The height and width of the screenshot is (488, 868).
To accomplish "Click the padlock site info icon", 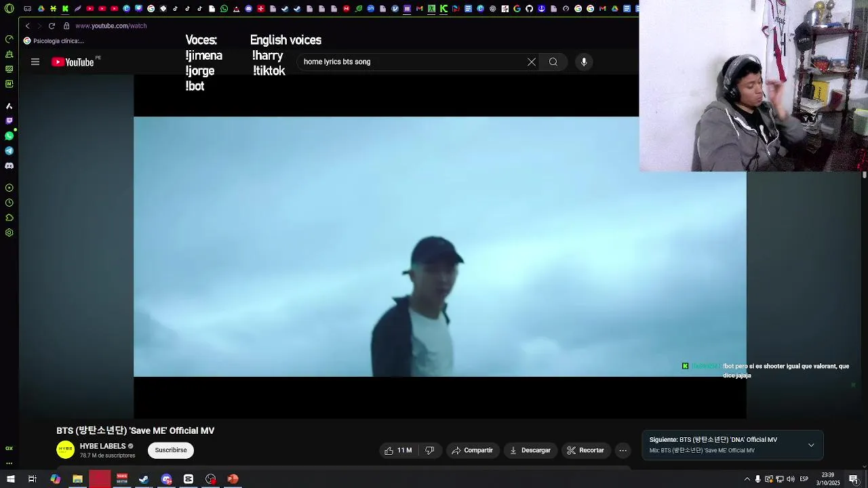I will tap(66, 26).
